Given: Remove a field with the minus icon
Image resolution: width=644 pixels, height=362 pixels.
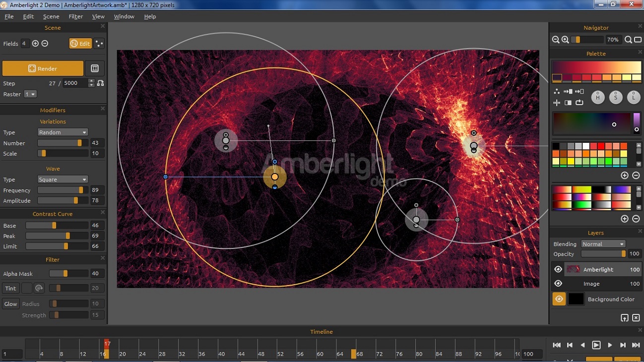Looking at the screenshot, I should (45, 44).
